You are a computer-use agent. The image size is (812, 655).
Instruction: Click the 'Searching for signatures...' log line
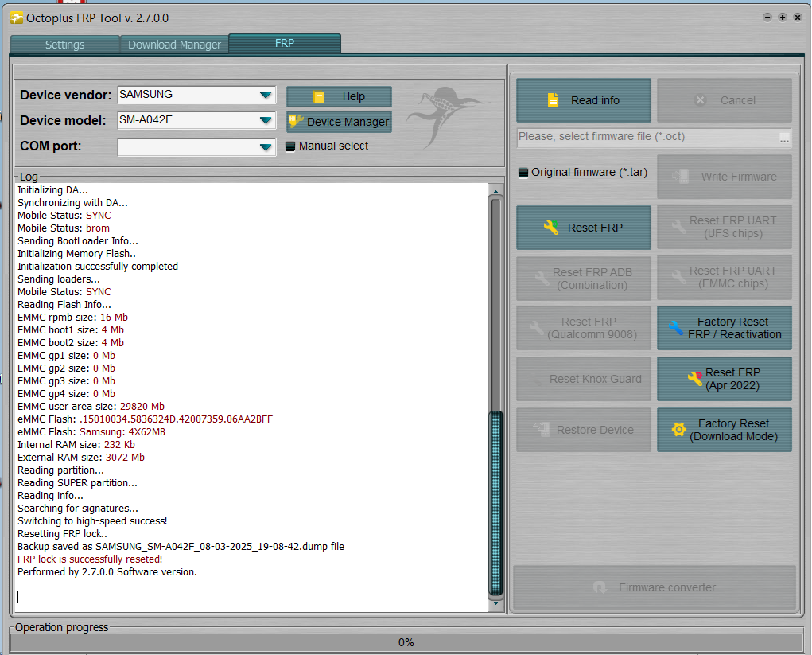[78, 508]
